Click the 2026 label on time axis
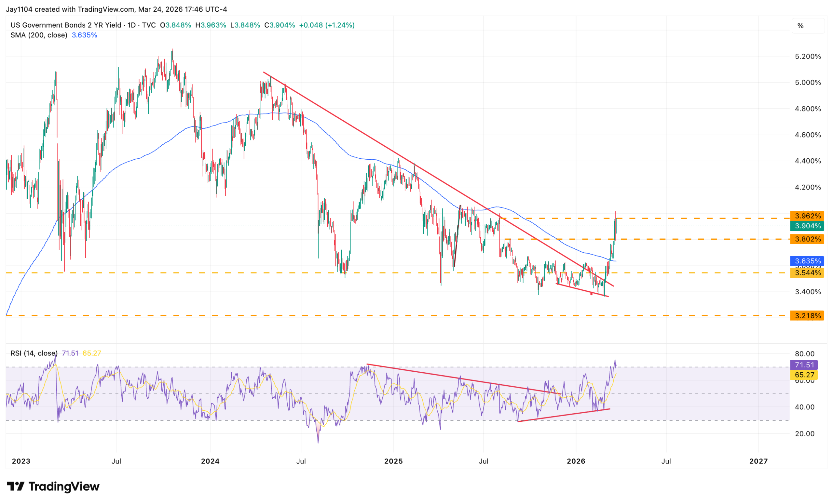The image size is (833, 504). click(x=576, y=461)
